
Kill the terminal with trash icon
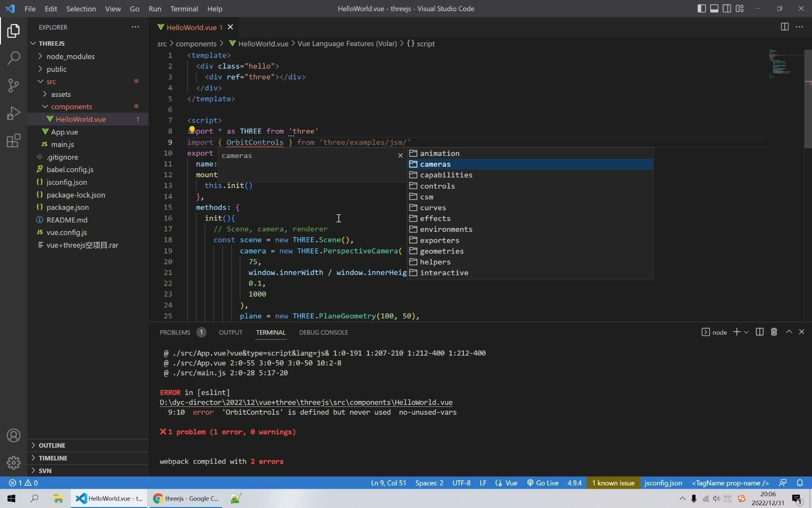[x=774, y=332]
